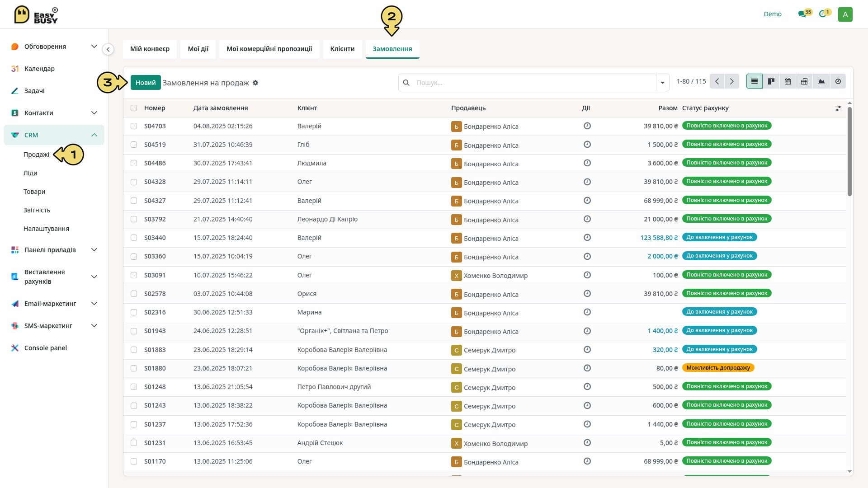Go to next page of orders
Image resolution: width=868 pixels, height=488 pixels.
point(732,82)
